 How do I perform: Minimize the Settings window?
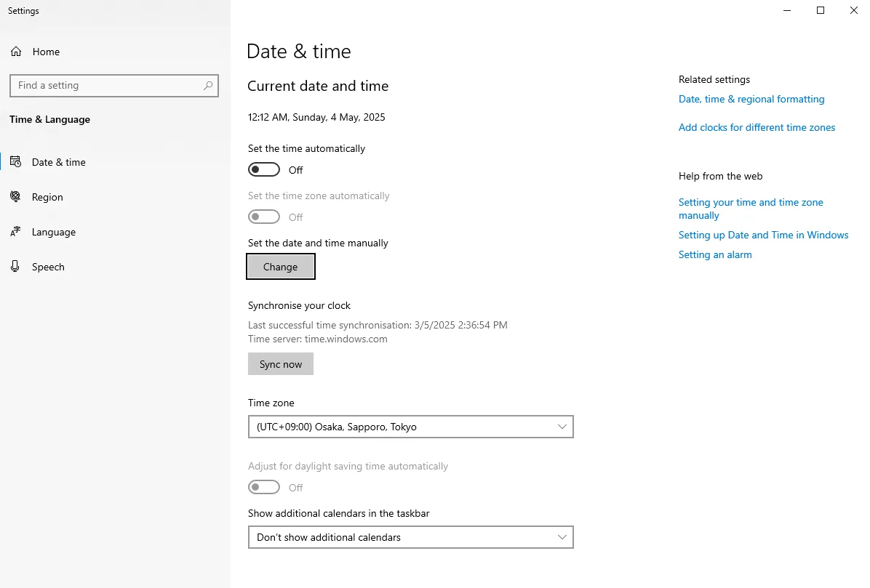[787, 10]
